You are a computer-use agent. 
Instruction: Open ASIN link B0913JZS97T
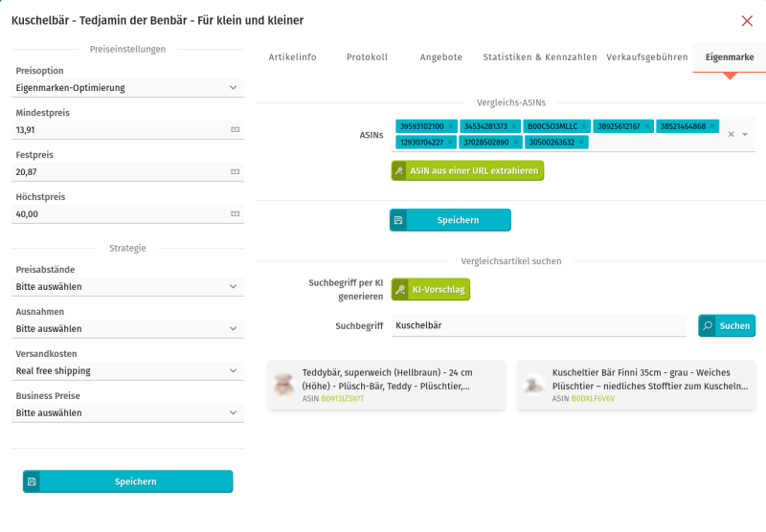click(x=343, y=399)
